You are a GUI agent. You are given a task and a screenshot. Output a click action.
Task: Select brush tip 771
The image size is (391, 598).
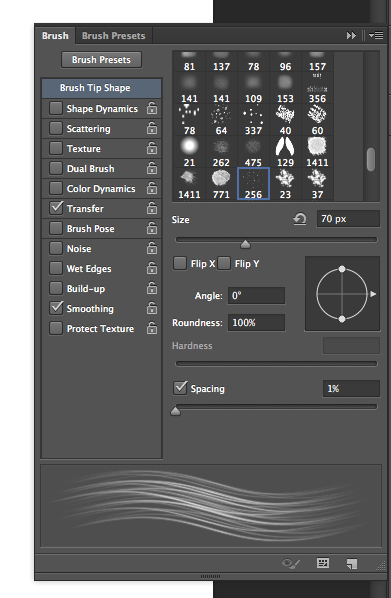point(221,184)
